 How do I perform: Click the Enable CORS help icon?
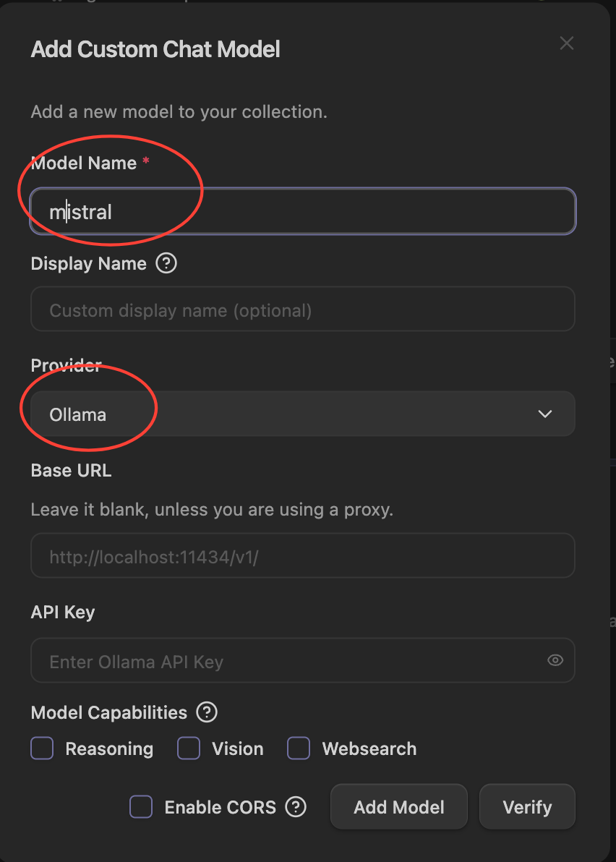click(x=296, y=807)
